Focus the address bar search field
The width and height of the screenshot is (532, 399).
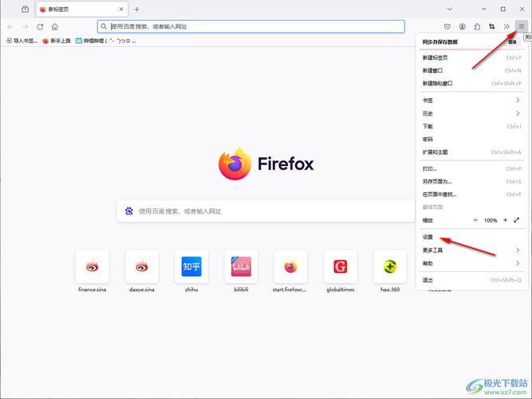pyautogui.click(x=251, y=26)
